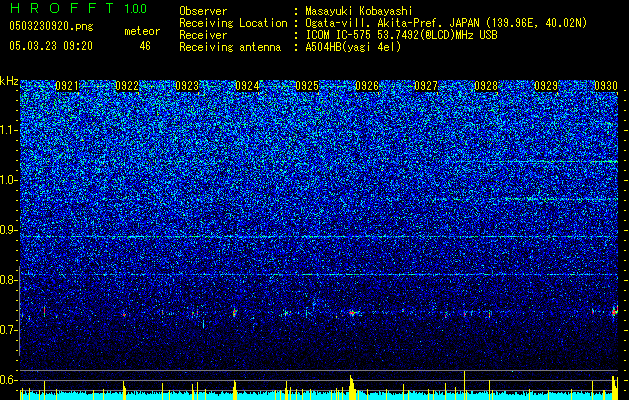Click the 0929 time marker
The height and width of the screenshot is (400, 629).
(546, 86)
